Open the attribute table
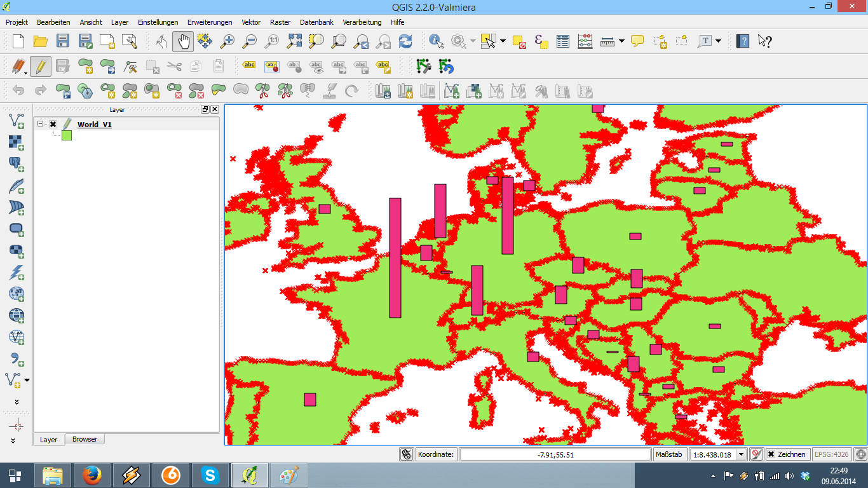This screenshot has height=488, width=868. pos(563,41)
